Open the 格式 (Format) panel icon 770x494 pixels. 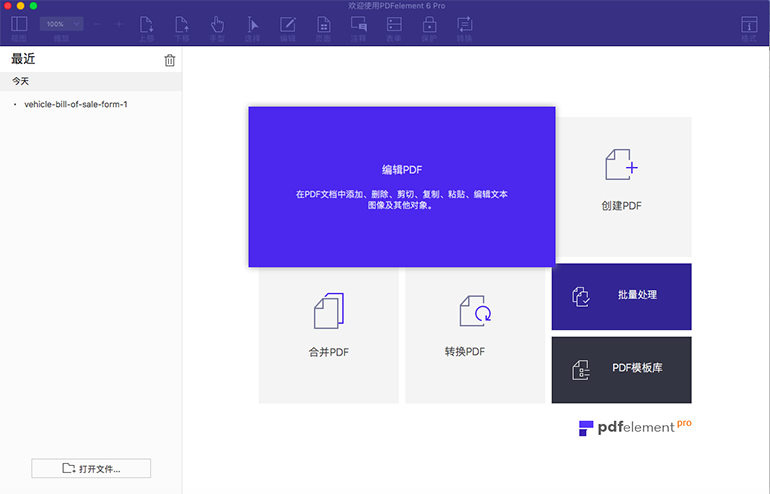coord(748,25)
